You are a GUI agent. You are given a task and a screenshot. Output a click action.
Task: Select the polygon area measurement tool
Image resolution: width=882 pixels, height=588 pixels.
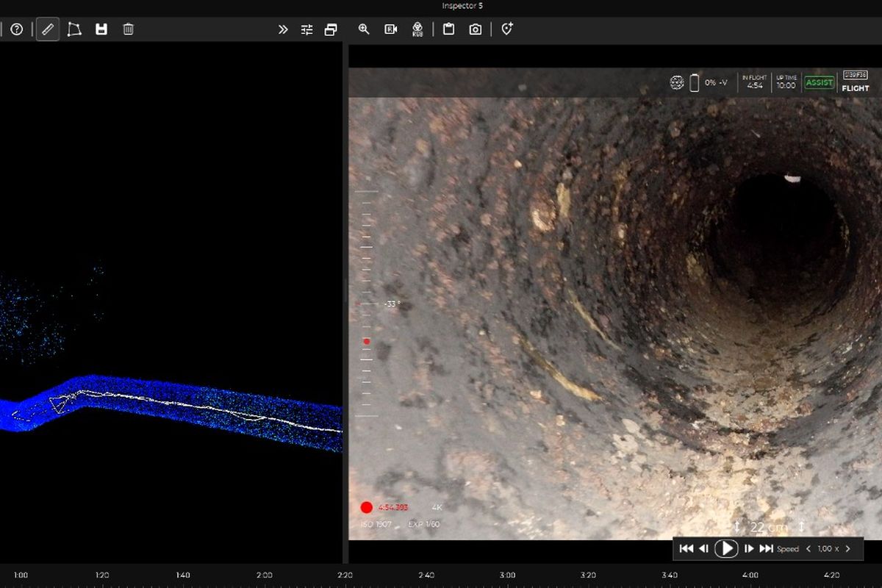click(x=74, y=29)
